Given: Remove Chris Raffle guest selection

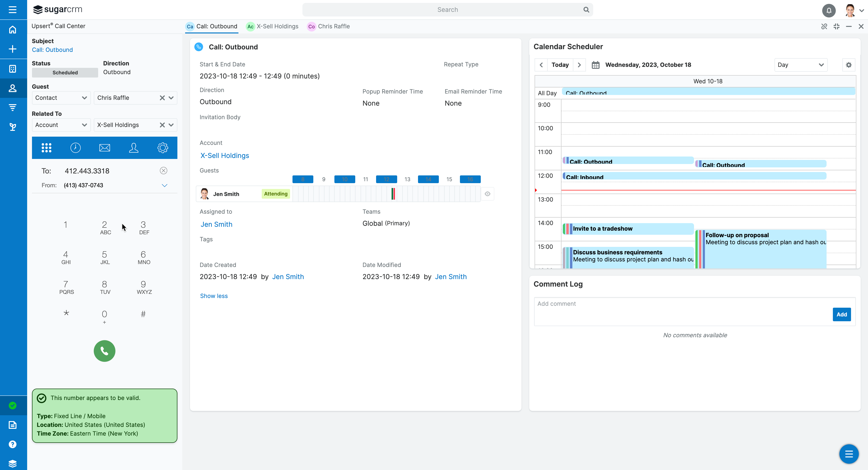Looking at the screenshot, I should [162, 98].
